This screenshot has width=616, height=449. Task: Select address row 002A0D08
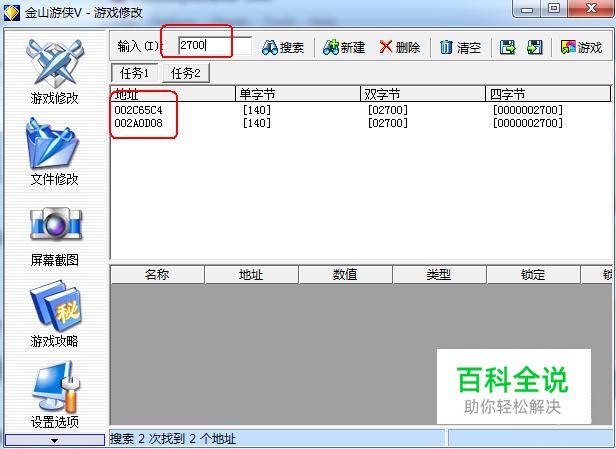click(138, 123)
